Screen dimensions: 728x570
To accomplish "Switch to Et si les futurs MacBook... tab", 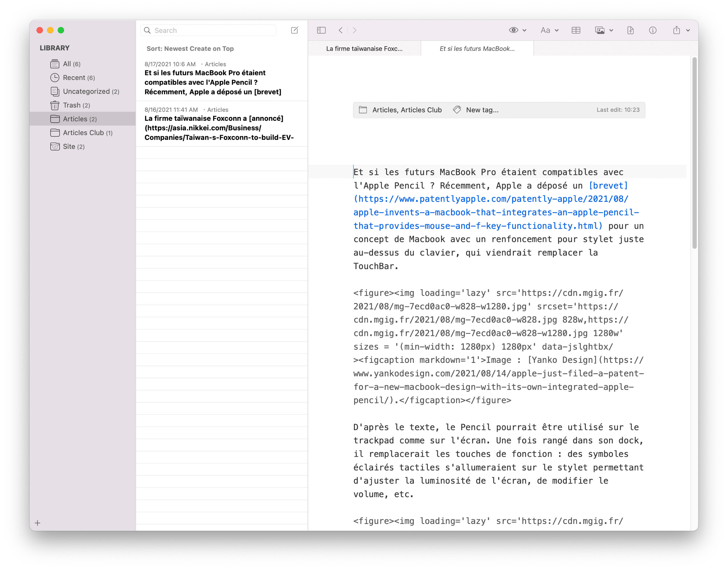I will (477, 49).
